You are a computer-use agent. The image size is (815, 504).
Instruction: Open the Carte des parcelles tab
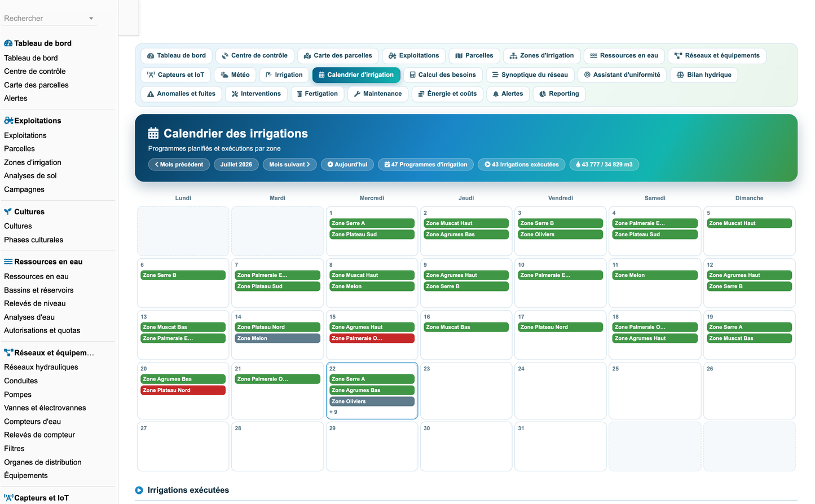pos(338,56)
